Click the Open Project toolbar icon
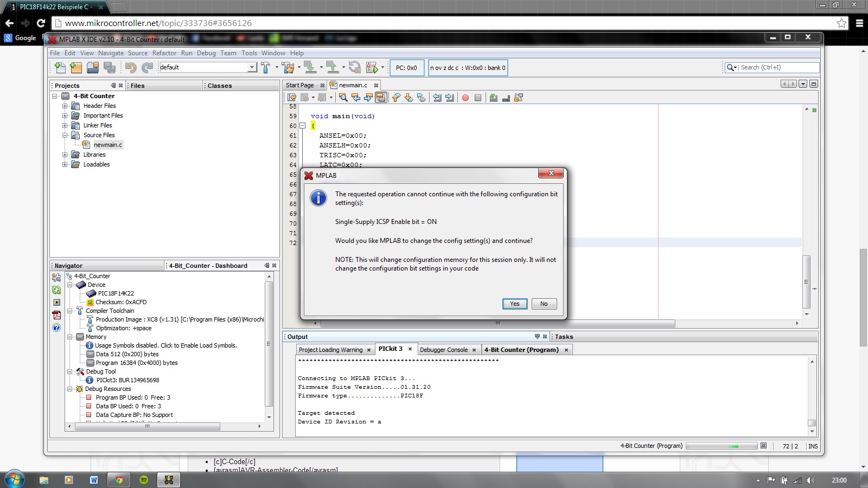Image resolution: width=868 pixels, height=488 pixels. point(93,67)
